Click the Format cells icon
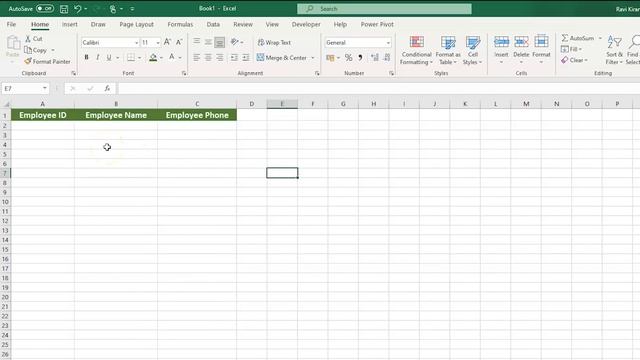Screen dimensions: 640x360 point(541,41)
